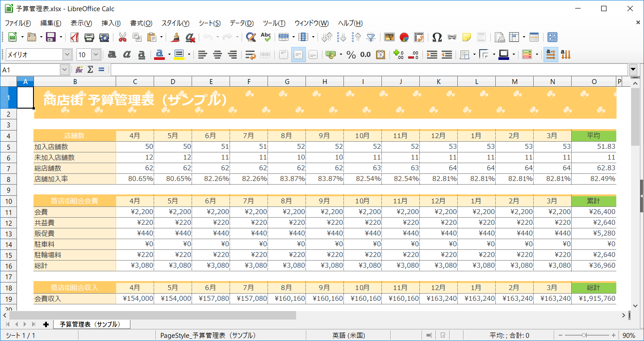Open the font name dropdown
The height and width of the screenshot is (341, 644).
67,54
